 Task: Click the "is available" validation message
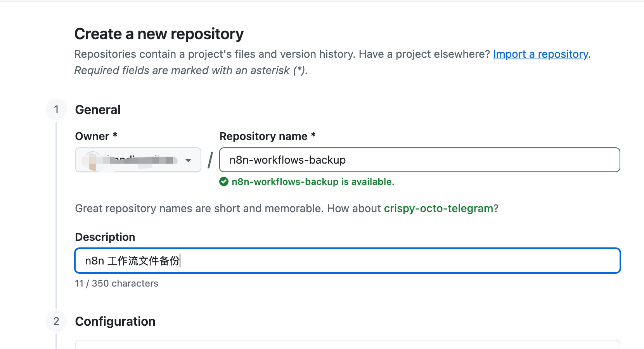coord(313,181)
